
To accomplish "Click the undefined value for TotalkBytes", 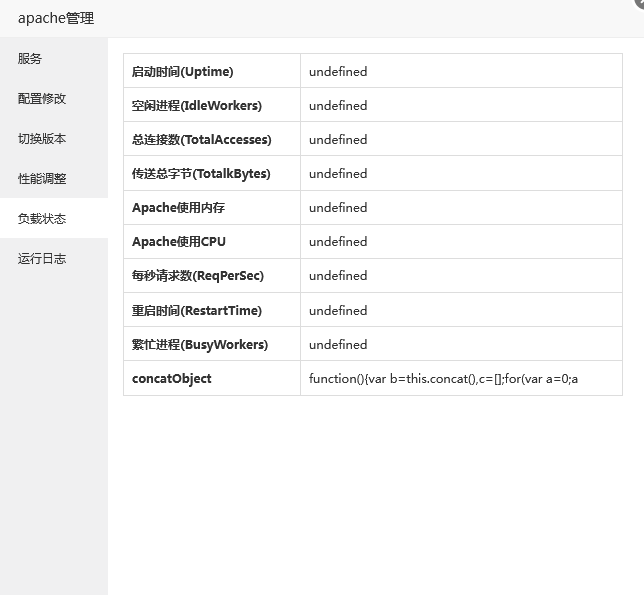I will (x=338, y=174).
